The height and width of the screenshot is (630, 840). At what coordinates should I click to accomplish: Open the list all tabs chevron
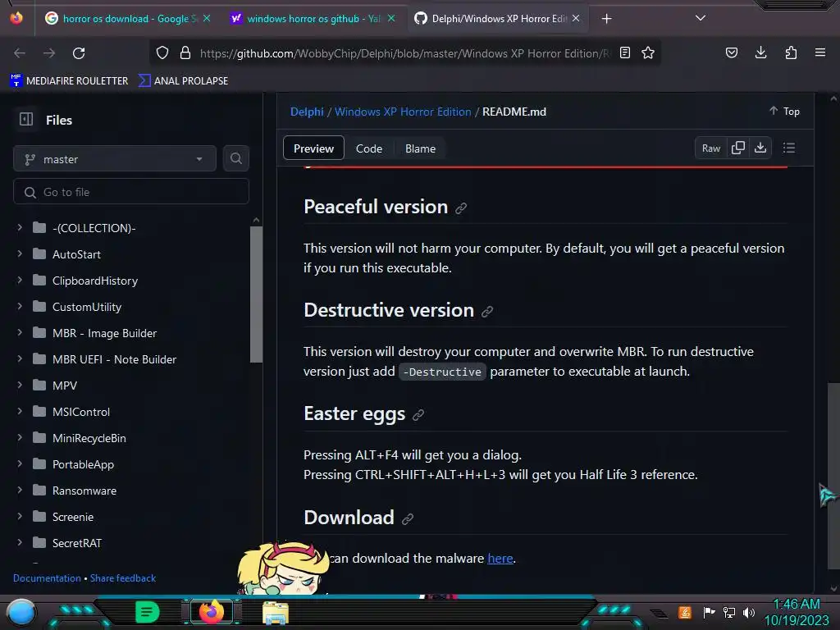(701, 18)
